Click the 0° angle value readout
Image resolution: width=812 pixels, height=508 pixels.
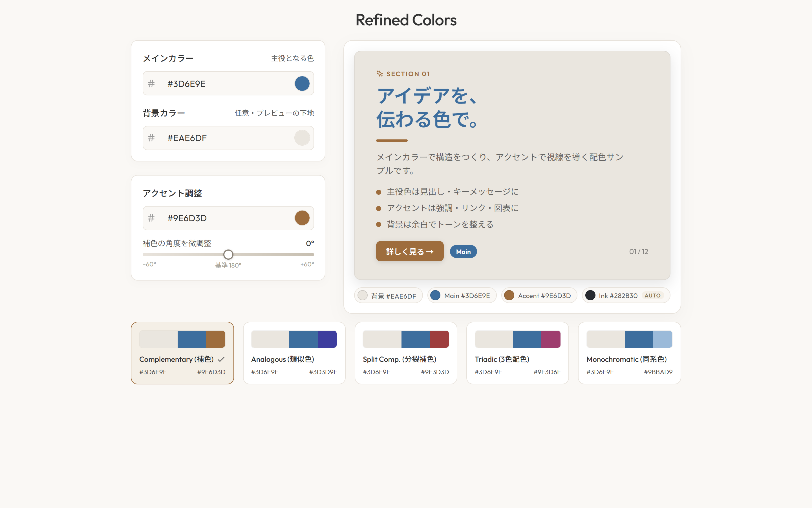[310, 243]
